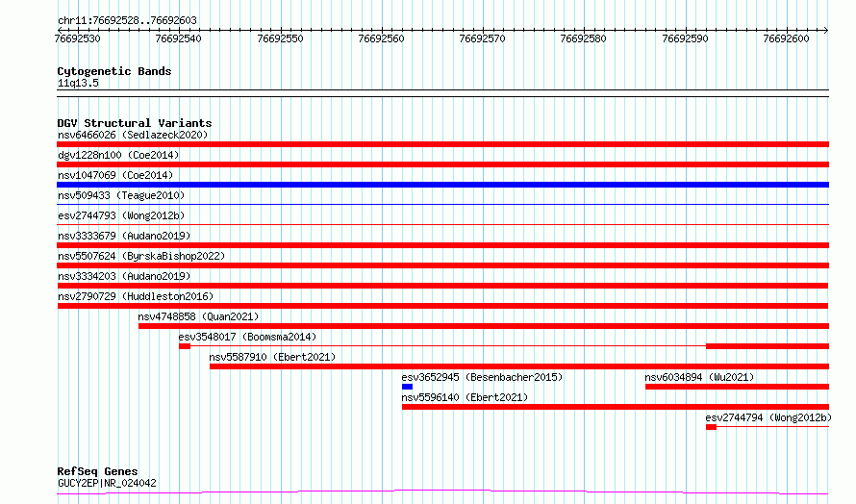
Task: Click the small red block under esv2744794
Action: [711, 427]
